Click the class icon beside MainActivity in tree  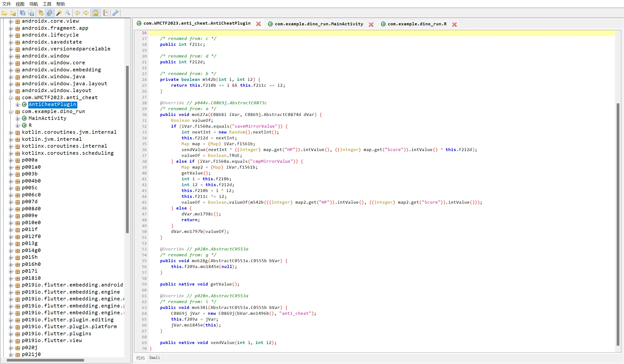coord(24,118)
